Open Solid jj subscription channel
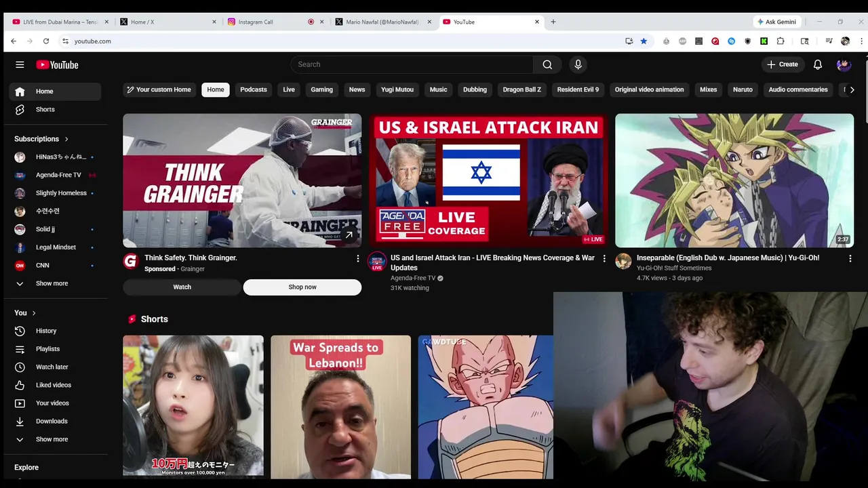This screenshot has height=488, width=868. (55, 229)
